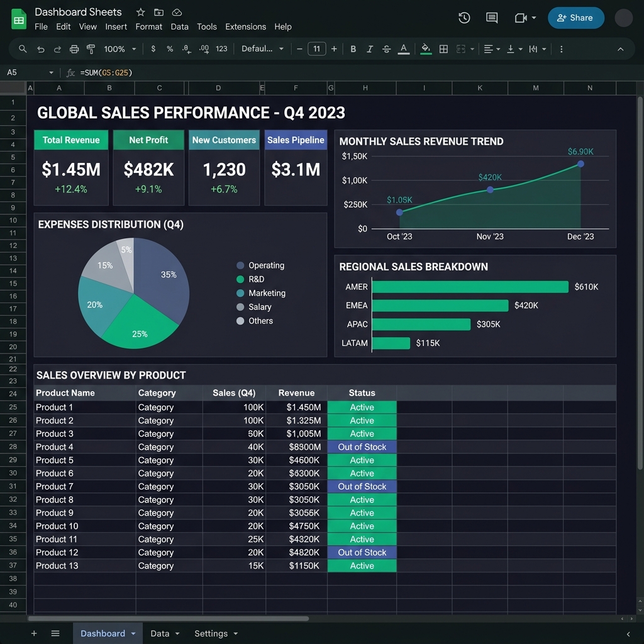Viewport: 644px width, 644px height.
Task: Open the fill color picker
Action: click(x=426, y=49)
